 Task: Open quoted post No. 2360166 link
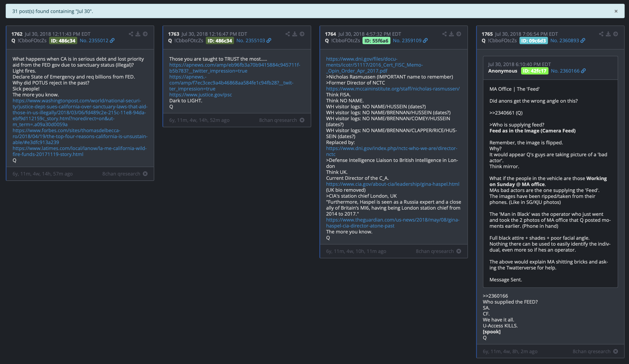(565, 71)
